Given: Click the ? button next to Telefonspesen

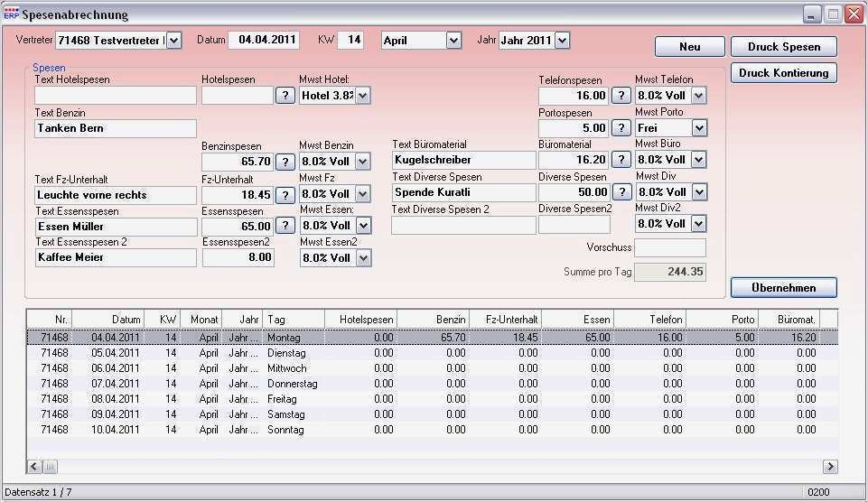Looking at the screenshot, I should (x=621, y=96).
